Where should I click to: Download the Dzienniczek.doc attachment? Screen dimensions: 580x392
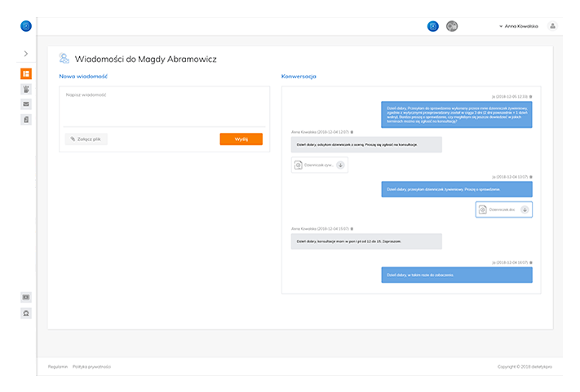(525, 209)
